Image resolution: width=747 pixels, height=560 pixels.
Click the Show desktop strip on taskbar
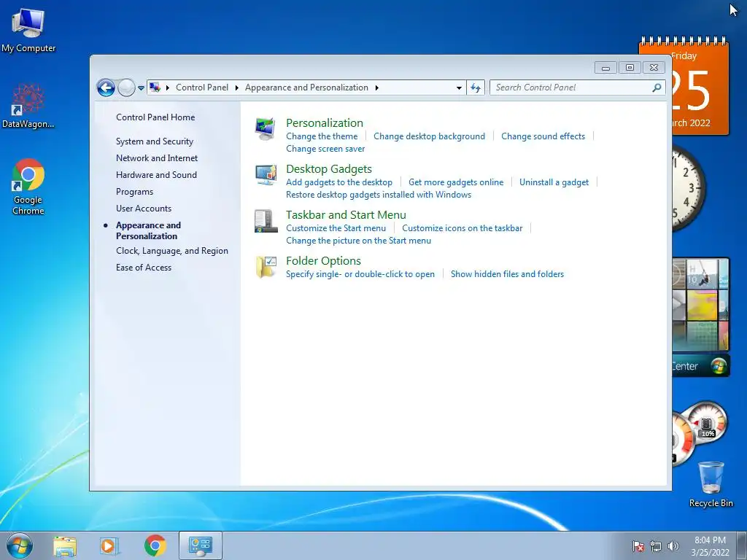pos(742,545)
